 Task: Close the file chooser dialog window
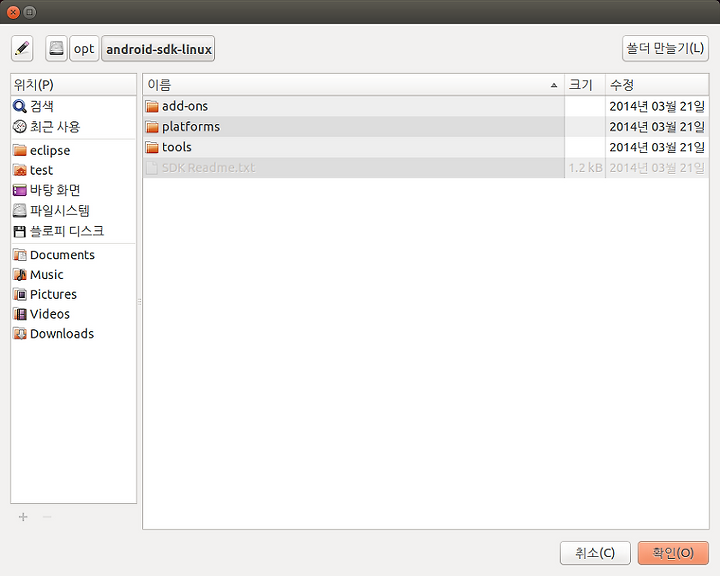pos(13,12)
